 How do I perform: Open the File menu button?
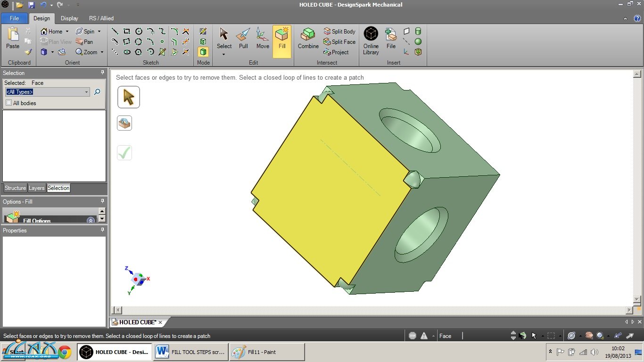[x=14, y=18]
